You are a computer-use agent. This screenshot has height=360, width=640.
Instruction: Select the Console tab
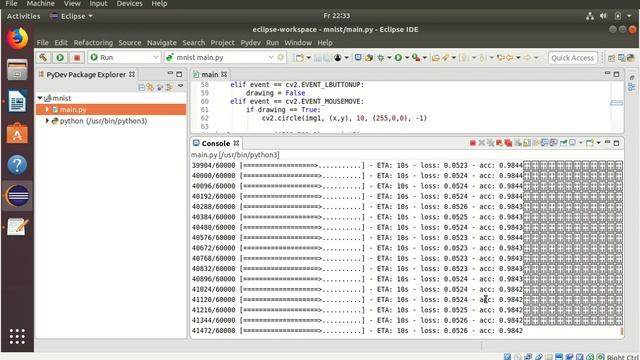point(216,143)
